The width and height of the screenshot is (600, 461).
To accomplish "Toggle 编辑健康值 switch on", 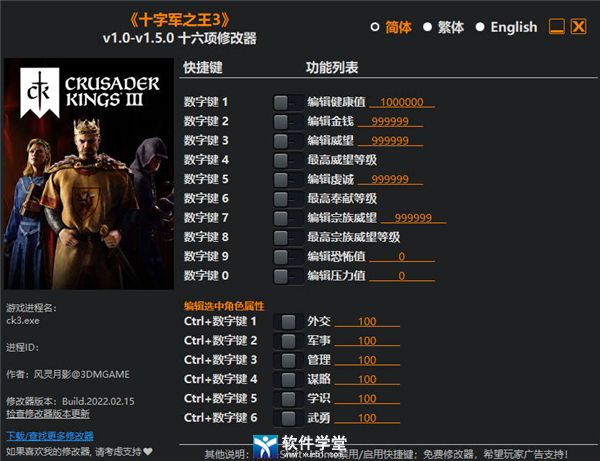I will (288, 103).
